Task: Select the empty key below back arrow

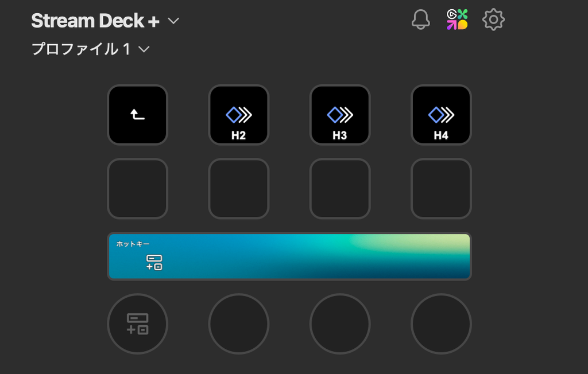Action: pos(138,189)
